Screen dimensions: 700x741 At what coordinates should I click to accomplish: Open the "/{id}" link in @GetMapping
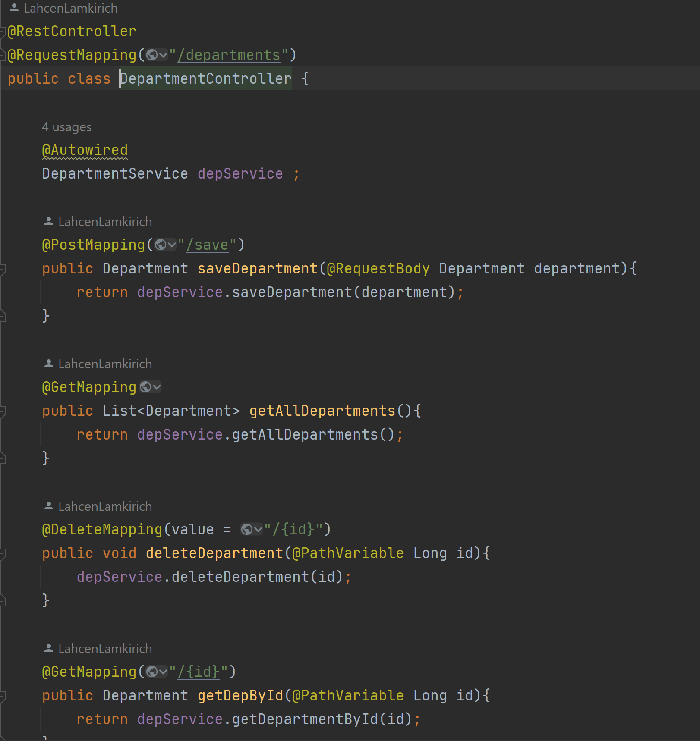199,672
